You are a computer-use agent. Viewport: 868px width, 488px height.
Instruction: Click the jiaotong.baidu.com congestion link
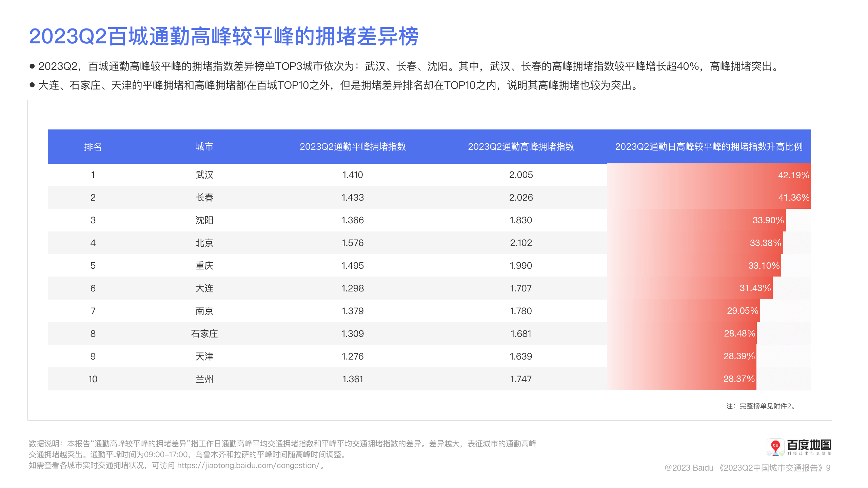coord(248,466)
